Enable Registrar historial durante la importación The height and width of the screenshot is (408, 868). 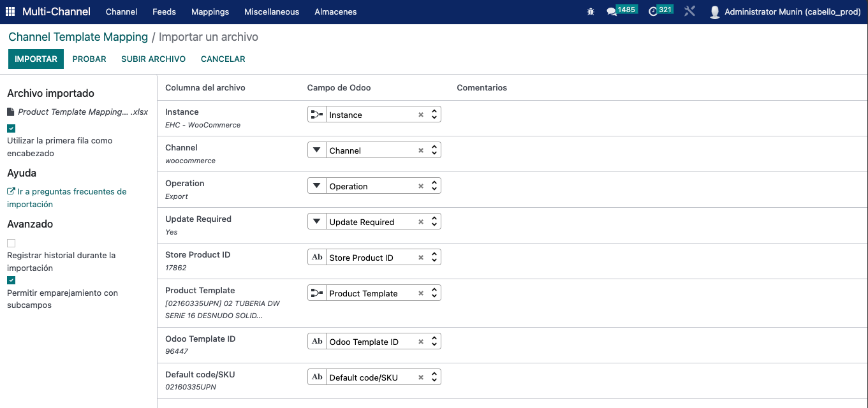click(11, 243)
